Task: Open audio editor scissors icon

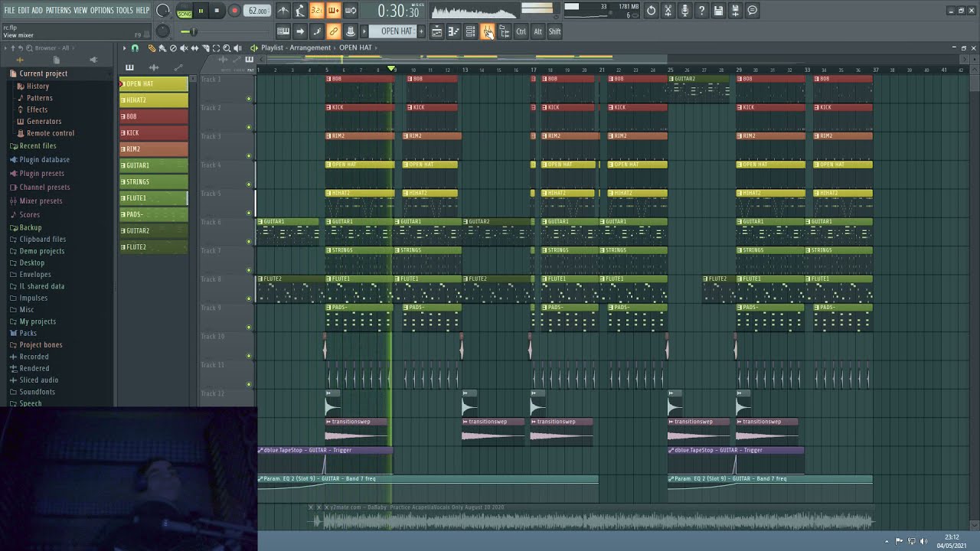Action: pos(668,11)
